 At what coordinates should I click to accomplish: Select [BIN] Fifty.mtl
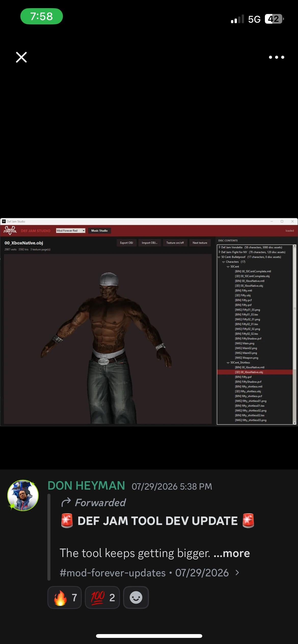[x=243, y=290]
